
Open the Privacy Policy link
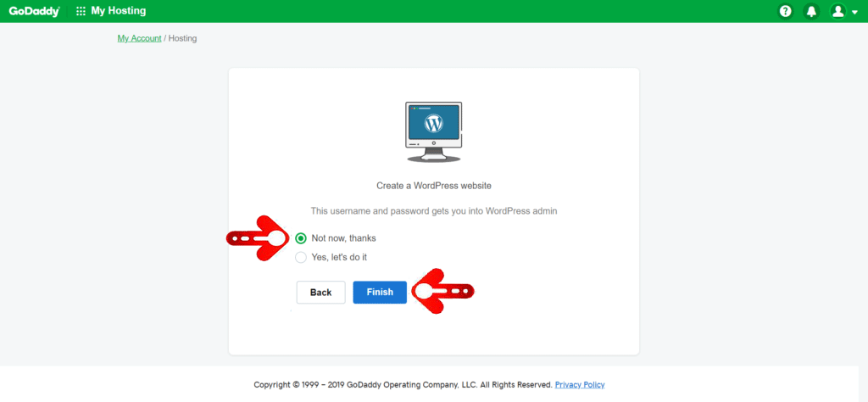point(580,385)
